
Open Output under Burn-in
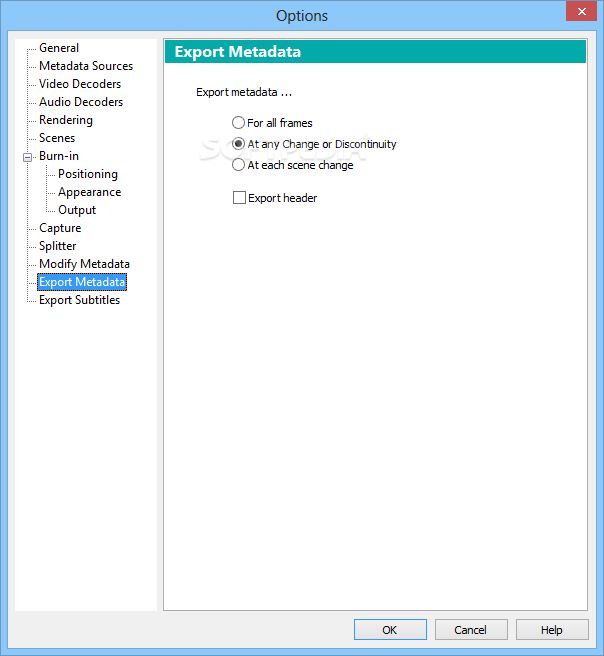[x=77, y=210]
